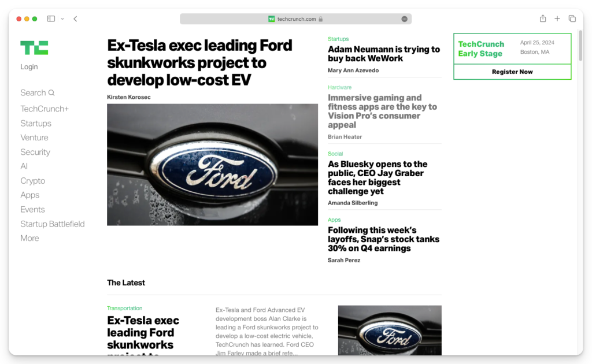
Task: Click the TechCrunch favicon in the address bar
Action: click(x=271, y=19)
